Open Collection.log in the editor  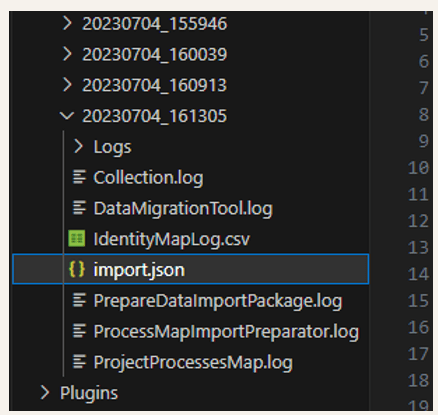(x=148, y=177)
